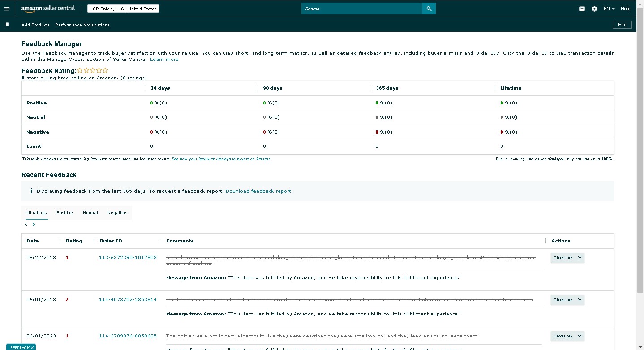Click into the Search input field
644x350 pixels.
click(x=362, y=9)
